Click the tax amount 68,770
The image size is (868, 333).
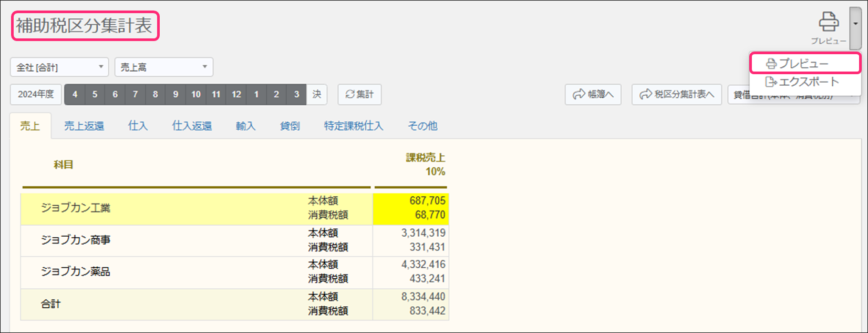click(x=430, y=215)
